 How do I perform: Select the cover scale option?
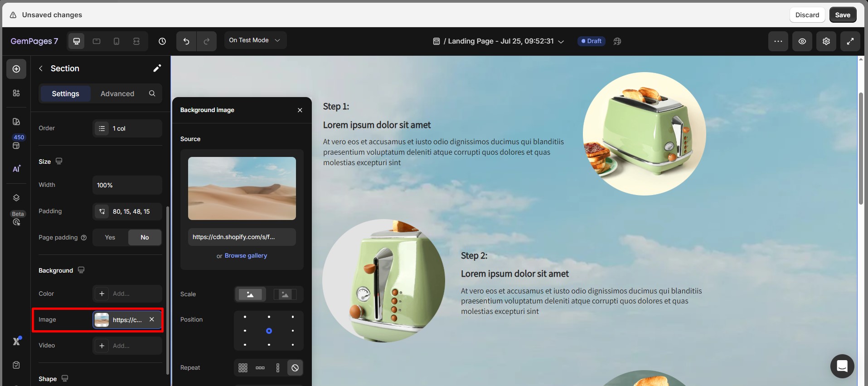pyautogui.click(x=250, y=294)
